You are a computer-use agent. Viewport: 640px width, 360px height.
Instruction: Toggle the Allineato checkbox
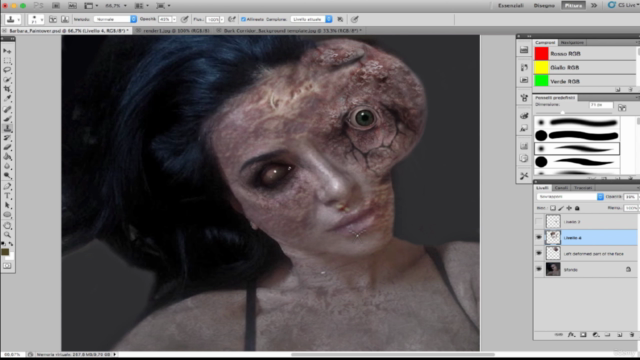243,19
